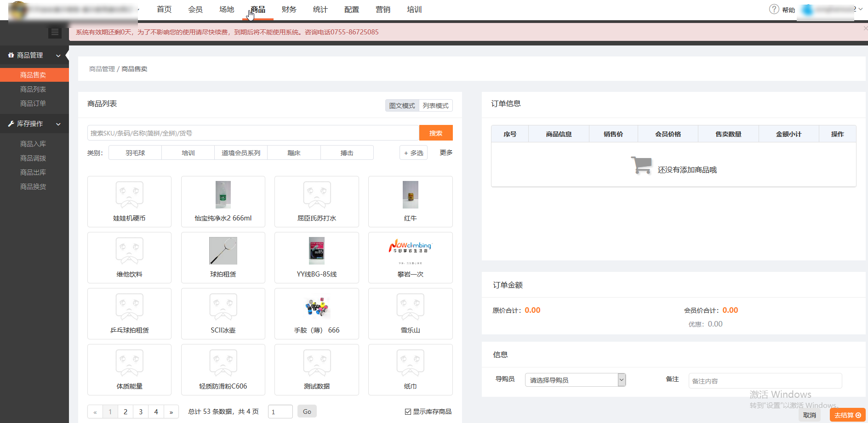
Task: Filter by 培训 category
Action: coord(188,153)
